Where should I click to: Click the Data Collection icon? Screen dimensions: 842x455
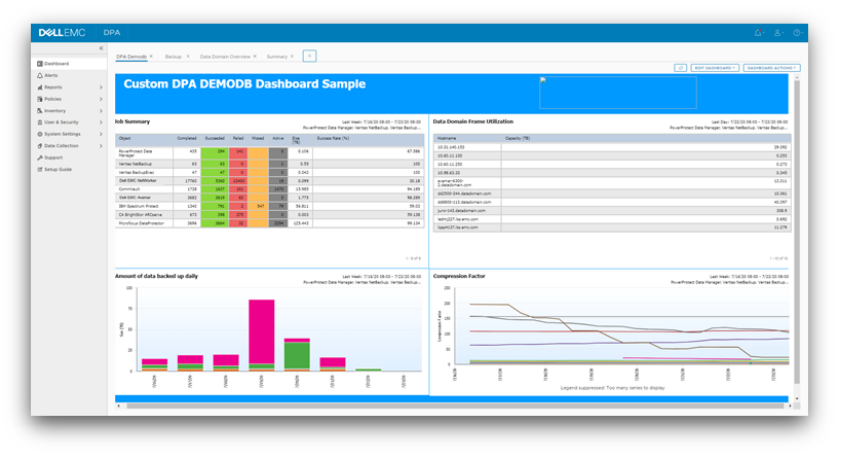point(40,146)
